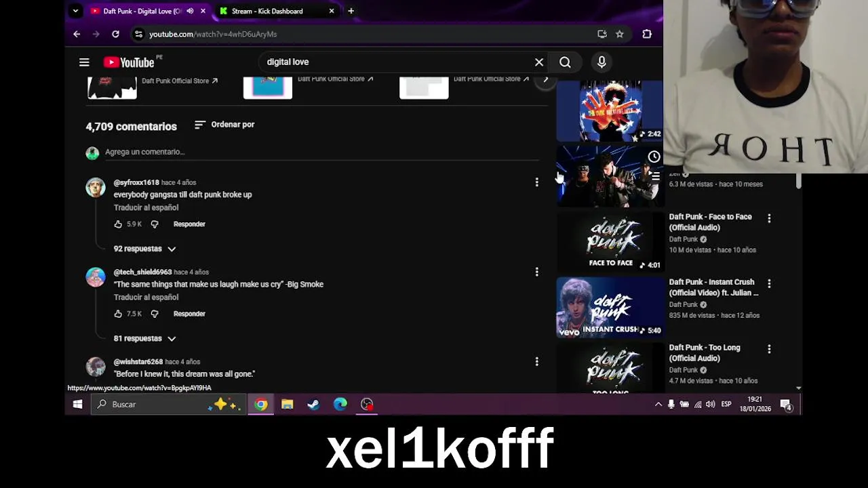Open more options for Instant Crush video
Image resolution: width=868 pixels, height=488 pixels.
(769, 283)
